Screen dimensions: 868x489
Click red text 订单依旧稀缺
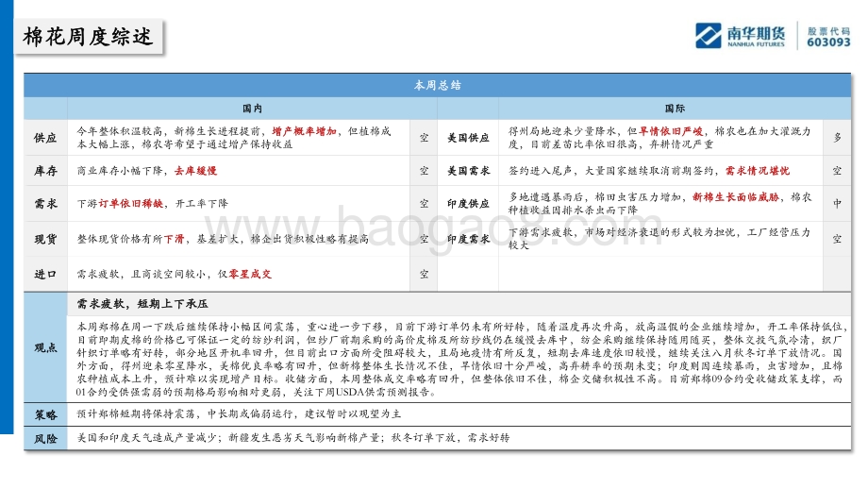tap(131, 204)
